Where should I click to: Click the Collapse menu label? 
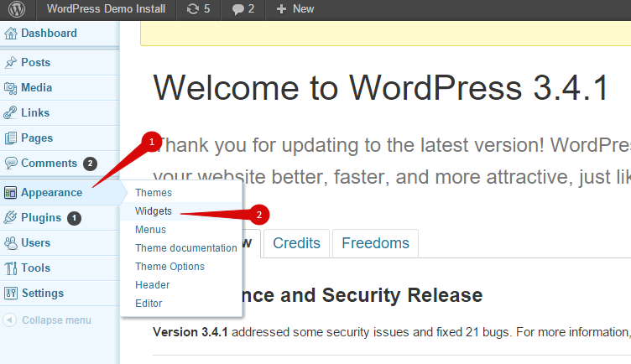click(56, 320)
